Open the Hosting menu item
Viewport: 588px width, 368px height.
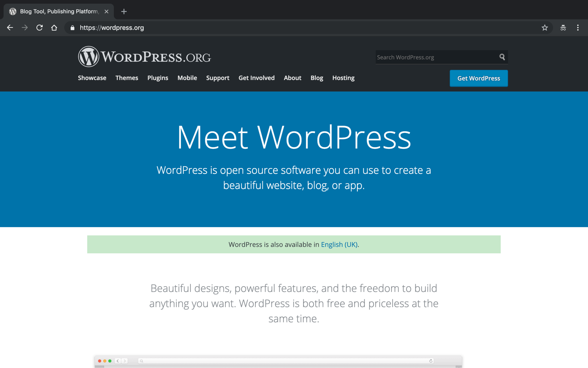pos(343,78)
